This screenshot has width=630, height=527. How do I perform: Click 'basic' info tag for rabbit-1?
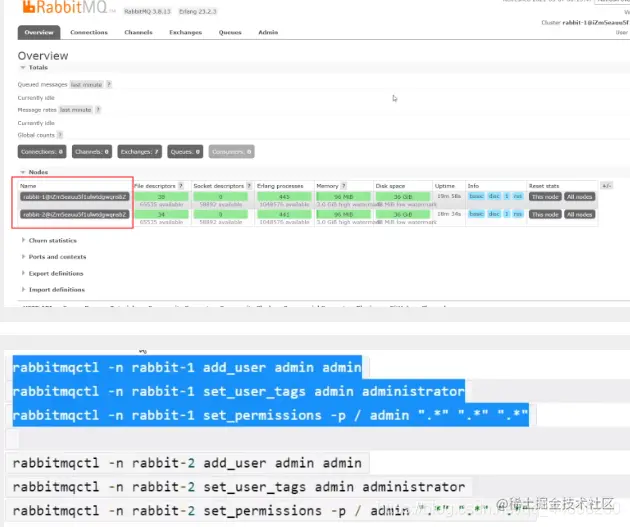pos(476,196)
